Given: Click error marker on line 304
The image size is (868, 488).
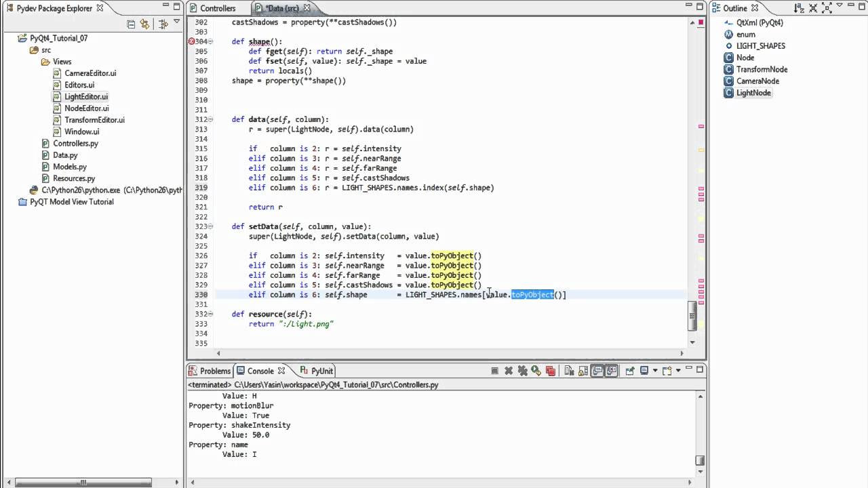Looking at the screenshot, I should tap(191, 41).
